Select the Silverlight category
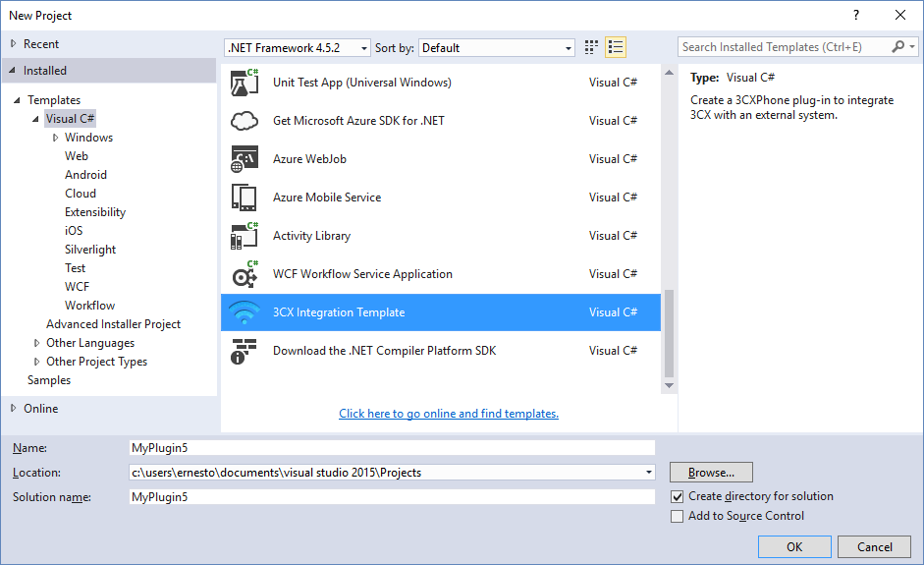 coord(90,250)
